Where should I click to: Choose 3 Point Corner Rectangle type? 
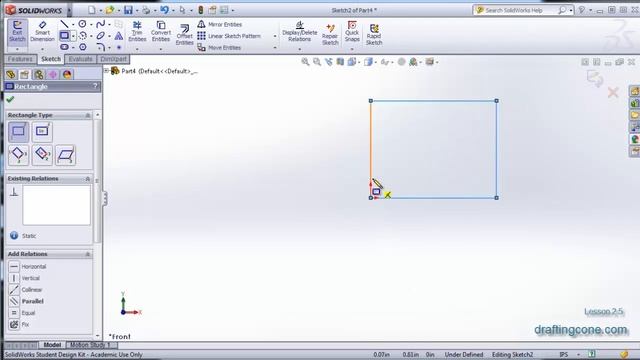[18, 155]
